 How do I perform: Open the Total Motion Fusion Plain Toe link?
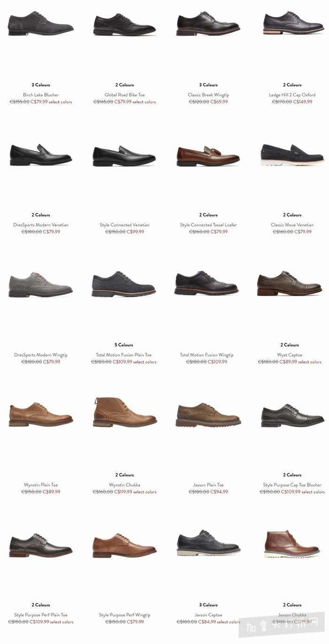tap(124, 355)
